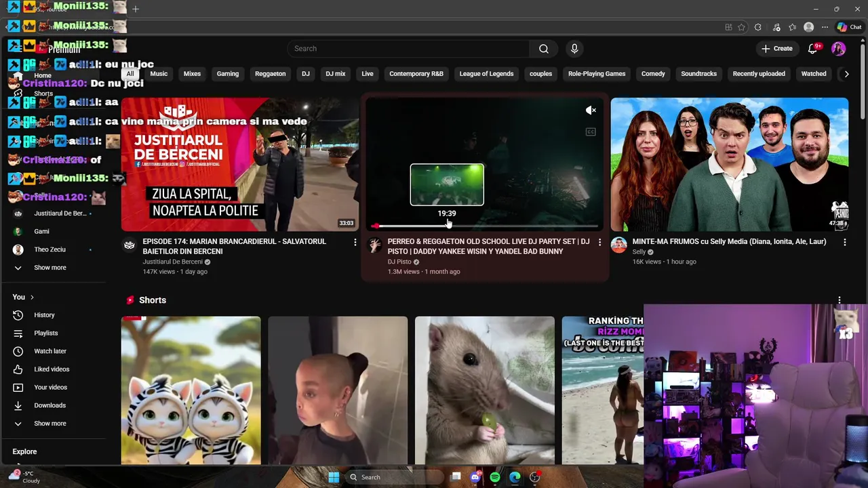This screenshot has height=488, width=868.
Task: Open browser settings ellipsis menu
Action: (825, 27)
